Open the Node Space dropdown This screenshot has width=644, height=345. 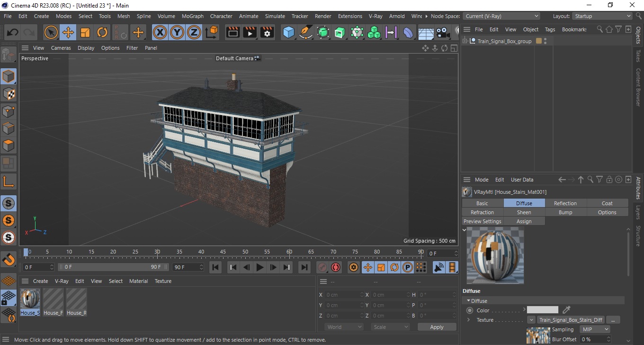[501, 16]
